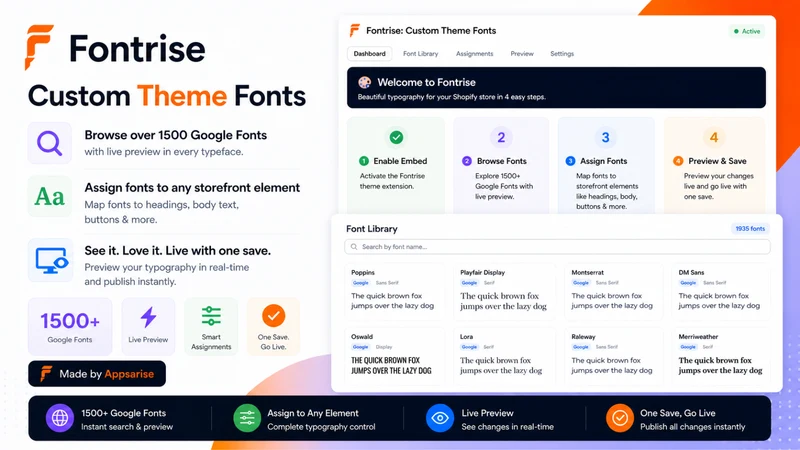Switch to the Font Library tab
800x450 pixels.
point(420,54)
